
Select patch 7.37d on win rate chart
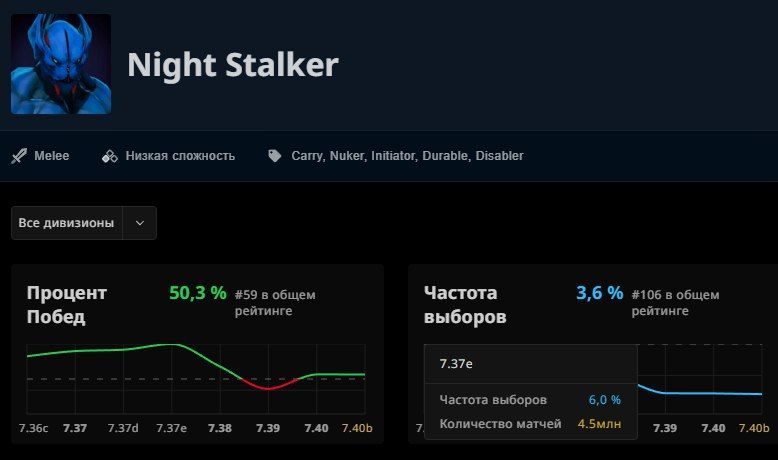pyautogui.click(x=123, y=428)
